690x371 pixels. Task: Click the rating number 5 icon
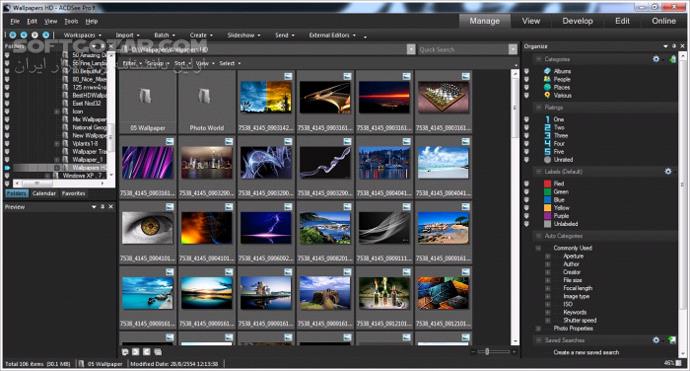click(x=547, y=151)
